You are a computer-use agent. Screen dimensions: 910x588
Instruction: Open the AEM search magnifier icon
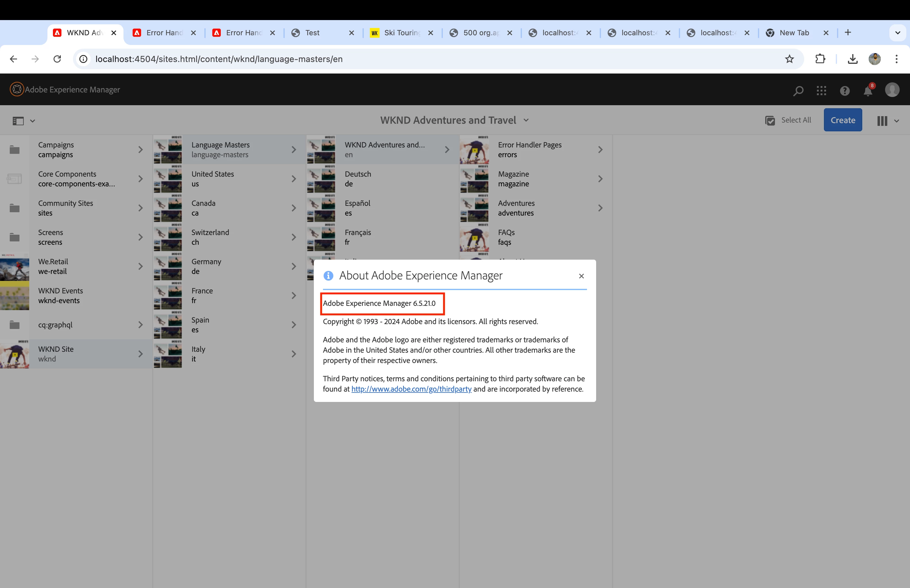point(798,91)
